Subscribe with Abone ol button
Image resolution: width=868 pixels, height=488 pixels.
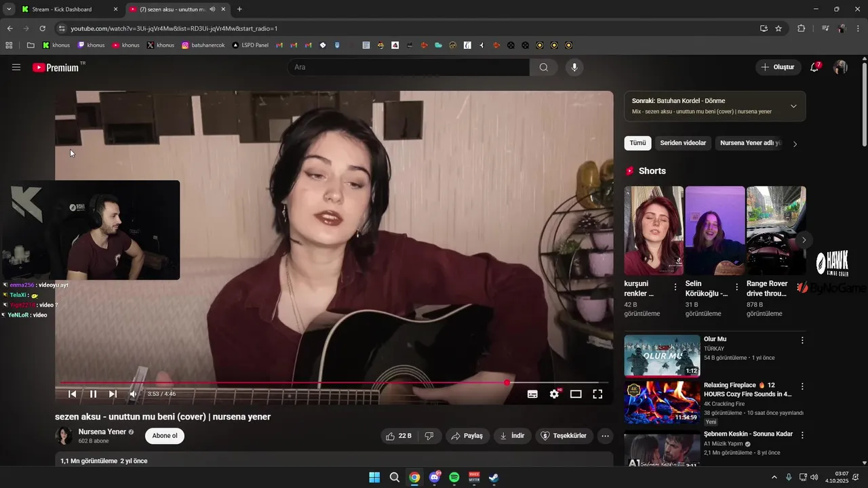(x=165, y=436)
